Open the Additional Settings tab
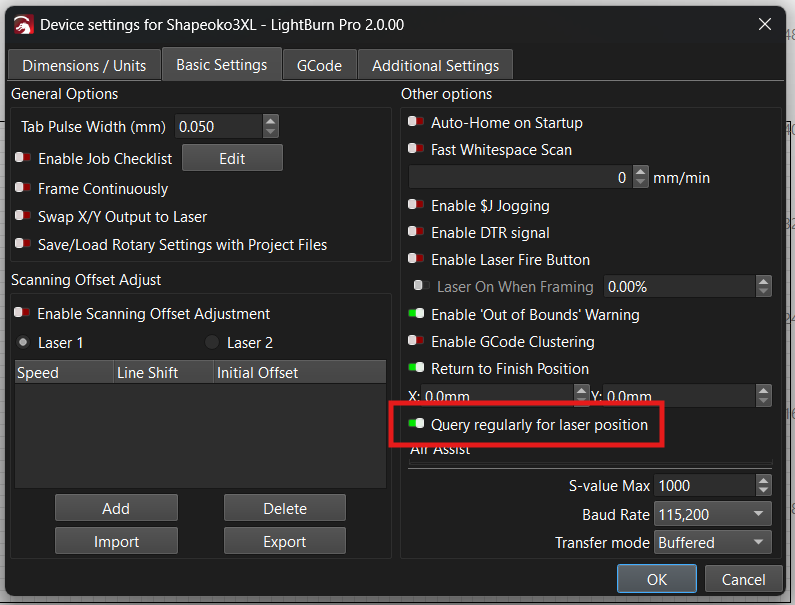The height and width of the screenshot is (605, 795). [x=436, y=65]
